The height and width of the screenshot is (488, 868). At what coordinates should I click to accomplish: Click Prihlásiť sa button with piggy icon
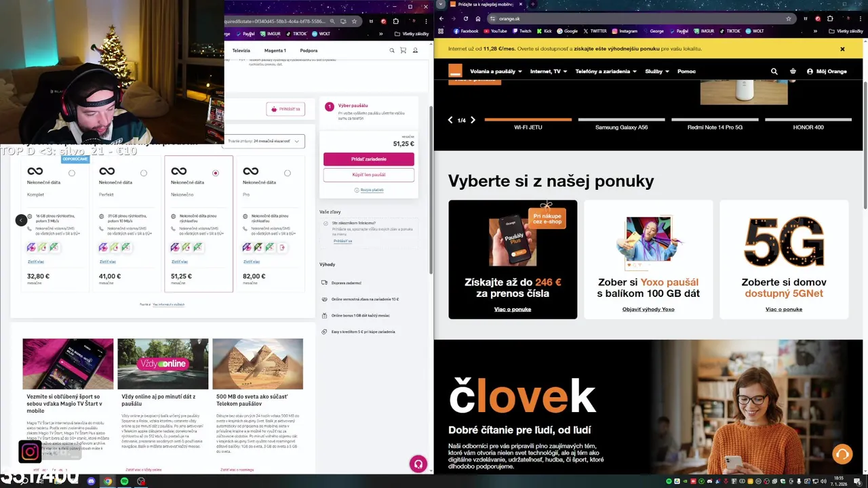285,109
